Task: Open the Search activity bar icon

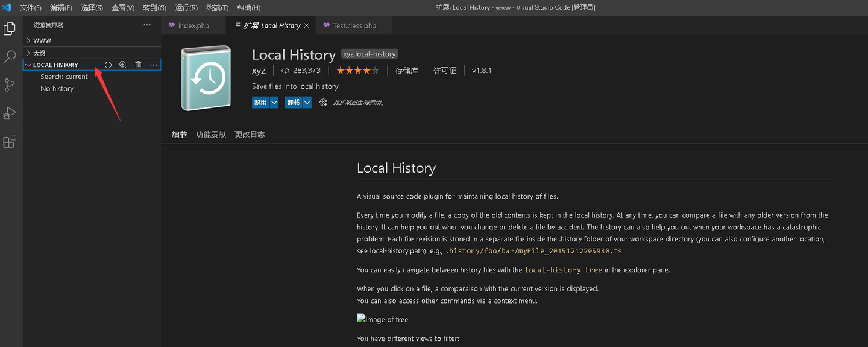Action: pos(10,57)
